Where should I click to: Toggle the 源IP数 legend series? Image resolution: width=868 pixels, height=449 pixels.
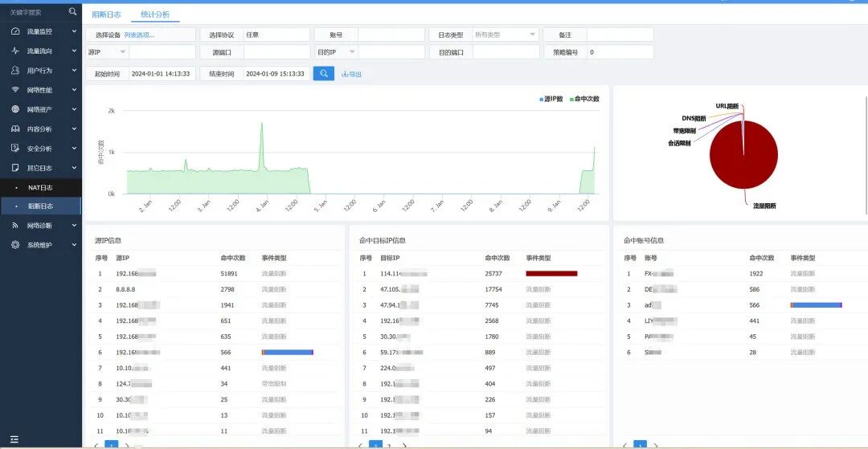551,99
